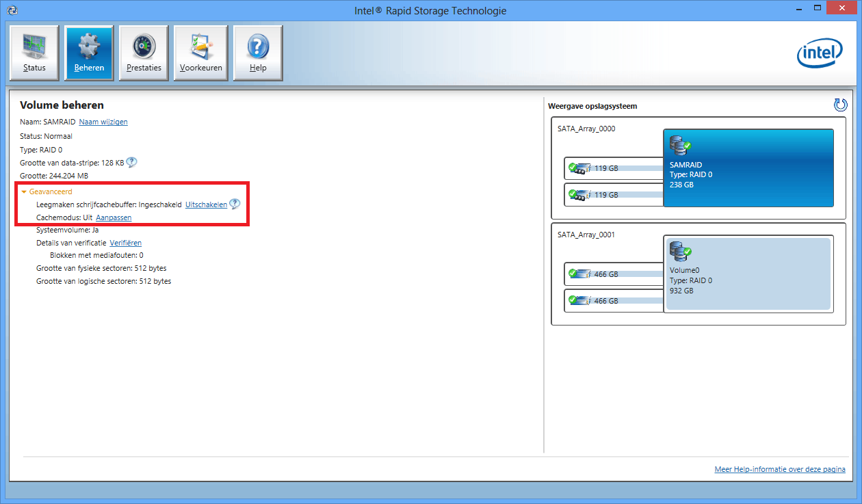Select the Volume0 volume icon
862x504 pixels.
(x=680, y=252)
